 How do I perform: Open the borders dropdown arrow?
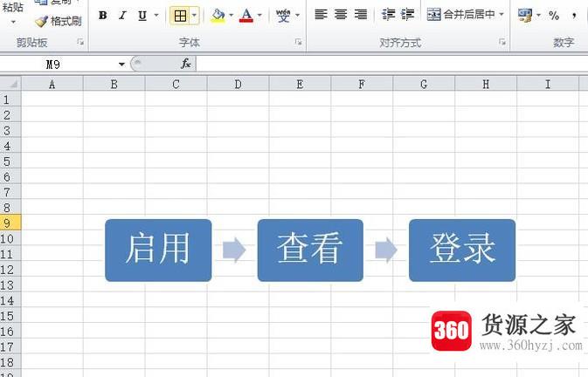[195, 16]
